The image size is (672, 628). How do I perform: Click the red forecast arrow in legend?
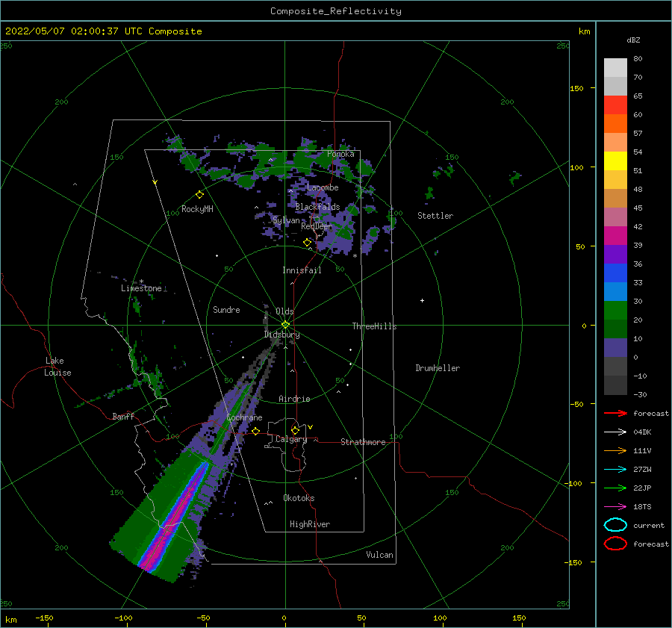click(x=615, y=413)
